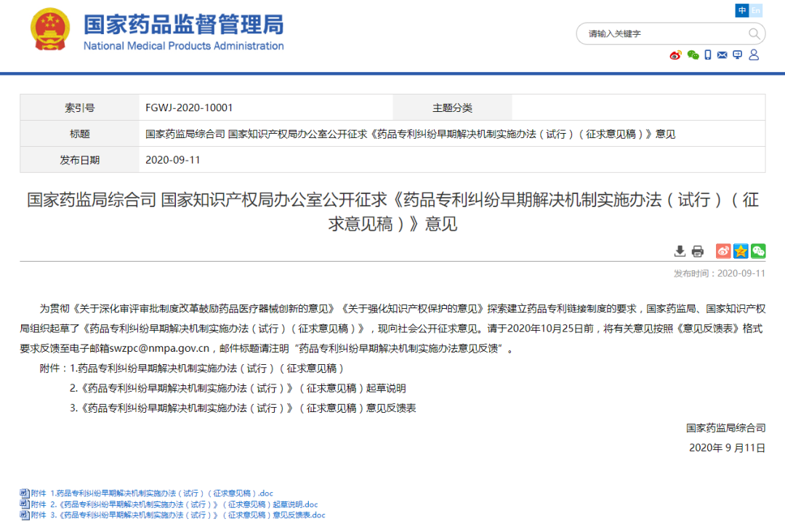Image resolution: width=785 pixels, height=532 pixels.
Task: Click the document icon beside attachment 3
Action: point(25,515)
